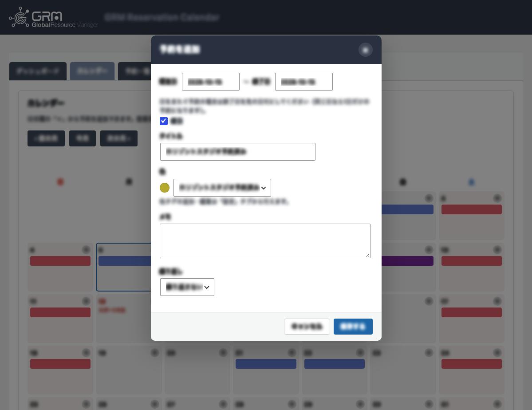Click the start date input field
This screenshot has height=410, width=532.
(211, 82)
